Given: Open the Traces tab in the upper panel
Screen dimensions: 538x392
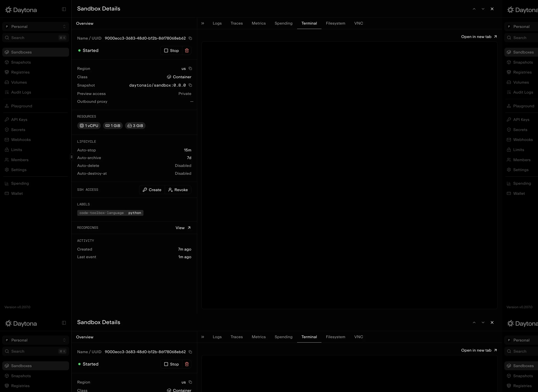Looking at the screenshot, I should (x=236, y=23).
